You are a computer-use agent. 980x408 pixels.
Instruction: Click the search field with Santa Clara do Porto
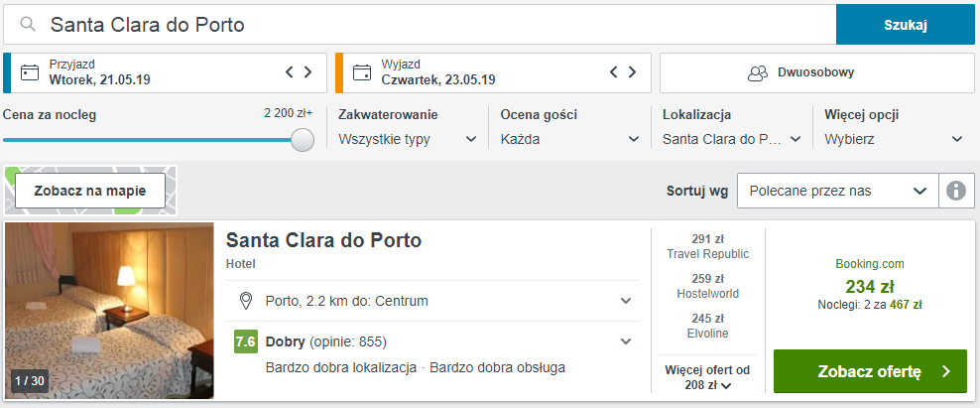[x=420, y=25]
